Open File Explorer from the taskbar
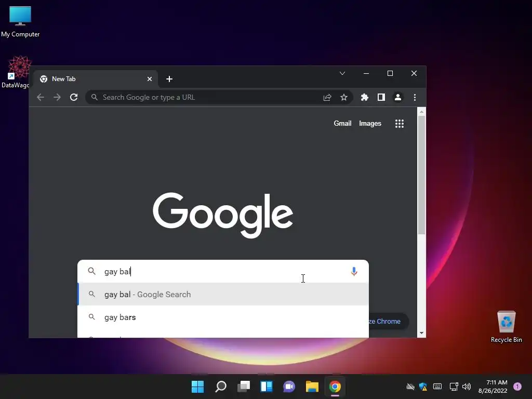The height and width of the screenshot is (399, 532). coord(312,387)
